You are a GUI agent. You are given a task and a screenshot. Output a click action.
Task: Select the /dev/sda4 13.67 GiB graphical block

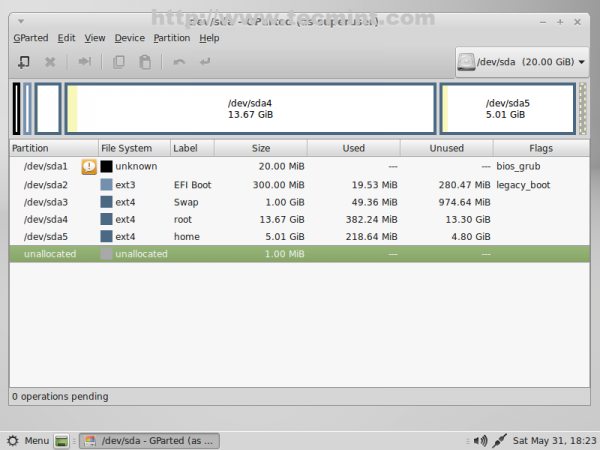point(251,109)
